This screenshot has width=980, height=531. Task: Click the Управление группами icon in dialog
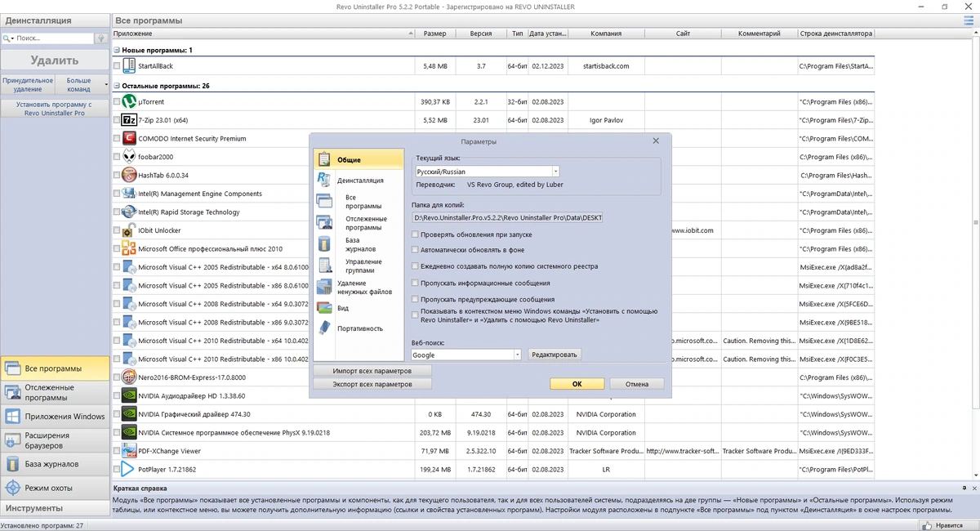(x=324, y=265)
